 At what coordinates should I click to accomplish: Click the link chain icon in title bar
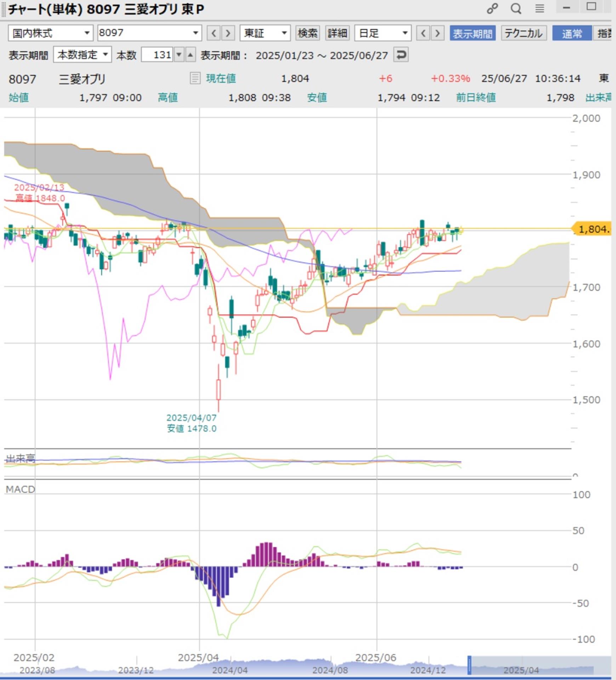(x=492, y=8)
